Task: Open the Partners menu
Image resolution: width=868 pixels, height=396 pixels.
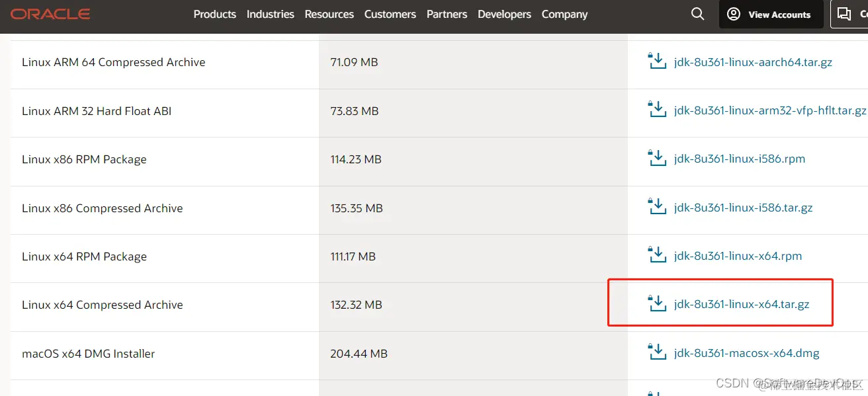Action: point(447,14)
